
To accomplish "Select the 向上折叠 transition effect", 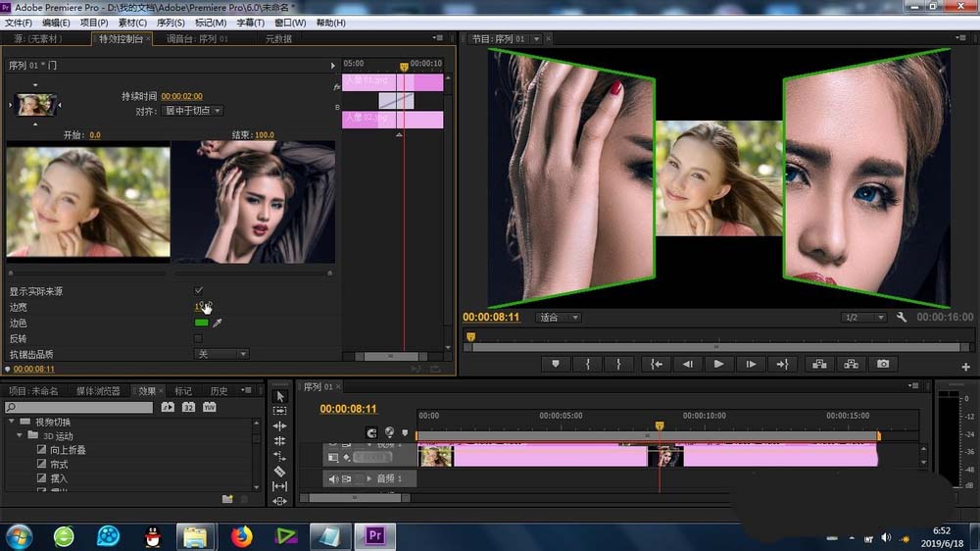I will click(67, 449).
